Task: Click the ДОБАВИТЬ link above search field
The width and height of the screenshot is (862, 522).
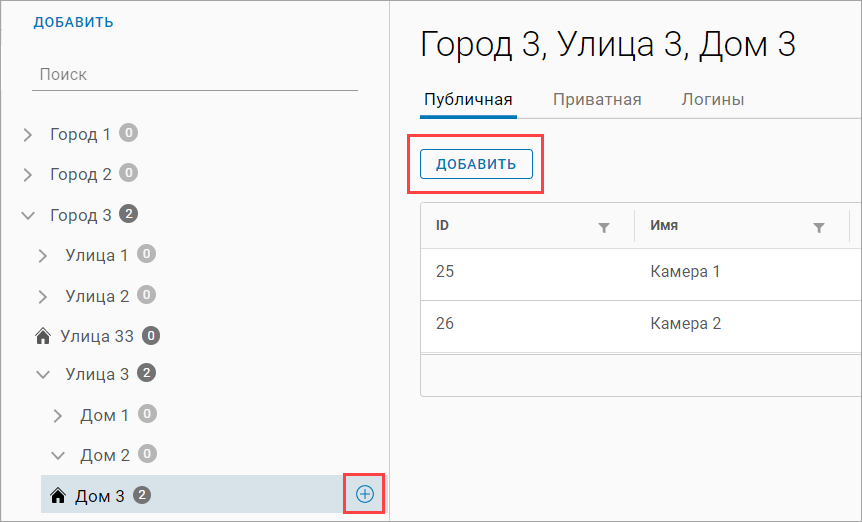Action: coord(73,22)
